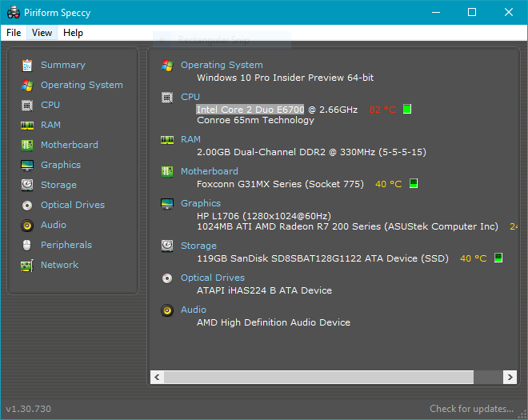Open the File menu
Screen dimensions: 528x420
click(14, 33)
